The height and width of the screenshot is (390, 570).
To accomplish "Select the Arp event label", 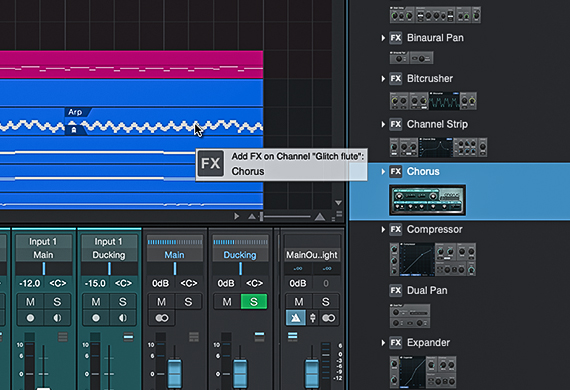I will tap(75, 112).
